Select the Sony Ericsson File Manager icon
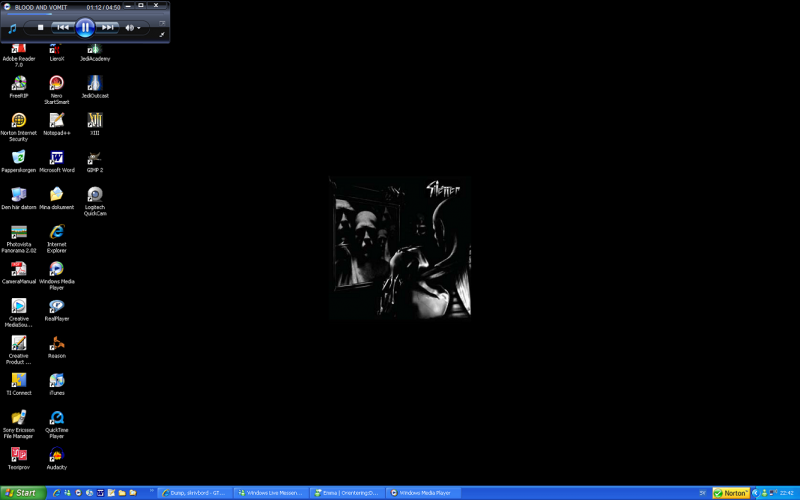This screenshot has width=800, height=500. coord(19,424)
